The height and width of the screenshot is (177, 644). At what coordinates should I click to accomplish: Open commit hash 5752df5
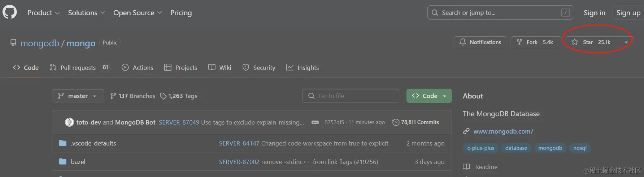pyautogui.click(x=334, y=122)
